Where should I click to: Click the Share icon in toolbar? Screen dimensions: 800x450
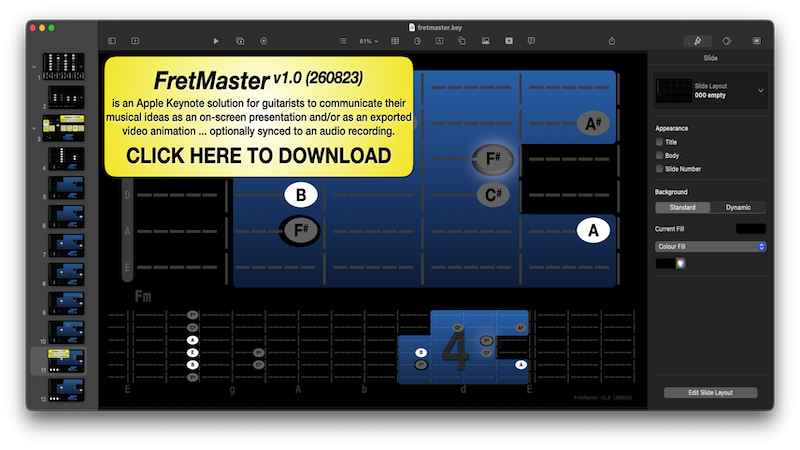(612, 41)
